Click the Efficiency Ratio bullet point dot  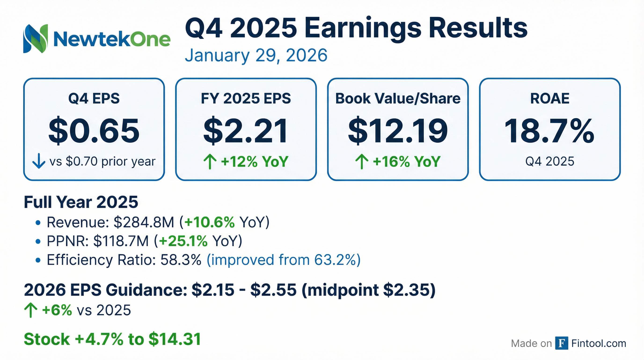(x=38, y=260)
